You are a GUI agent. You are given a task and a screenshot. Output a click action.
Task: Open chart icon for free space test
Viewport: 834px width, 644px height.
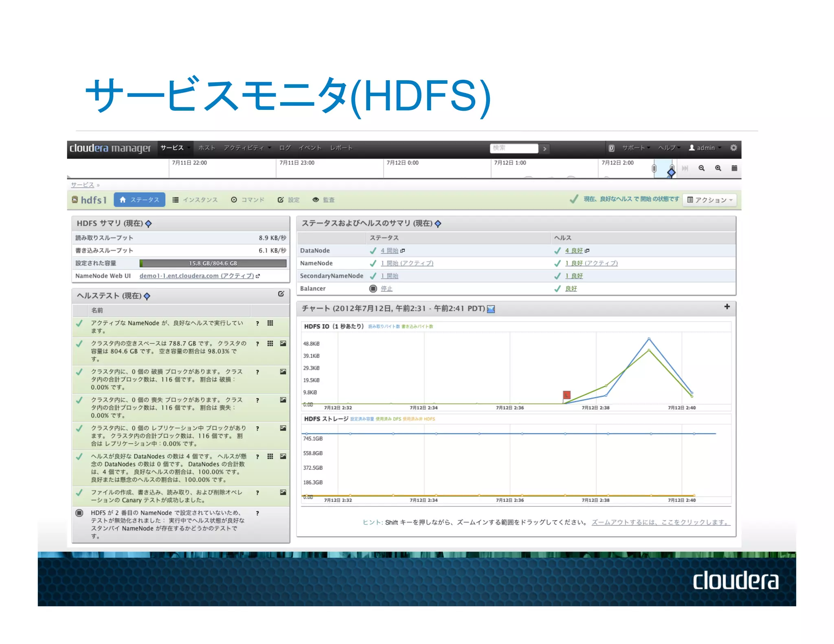tap(283, 344)
